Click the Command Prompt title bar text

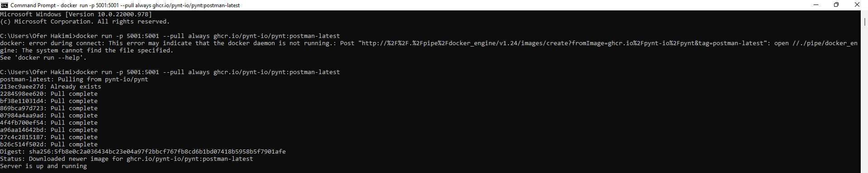pos(125,5)
